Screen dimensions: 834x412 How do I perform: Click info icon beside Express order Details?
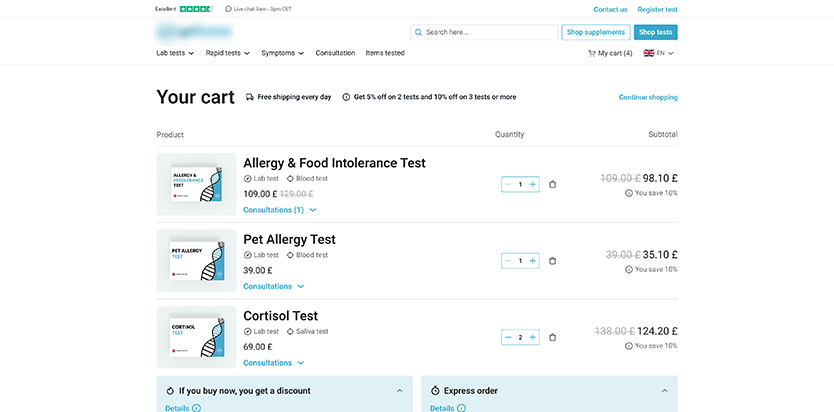(x=461, y=408)
